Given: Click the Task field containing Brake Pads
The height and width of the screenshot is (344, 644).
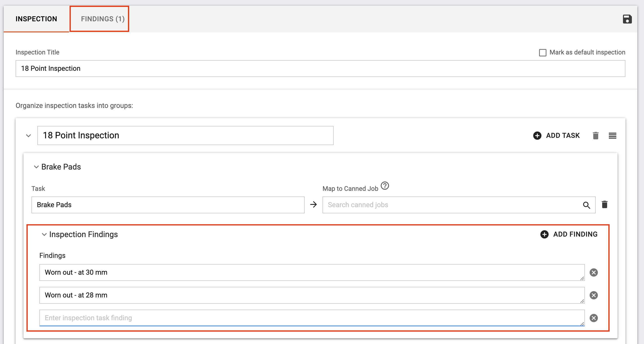Looking at the screenshot, I should click(x=168, y=205).
